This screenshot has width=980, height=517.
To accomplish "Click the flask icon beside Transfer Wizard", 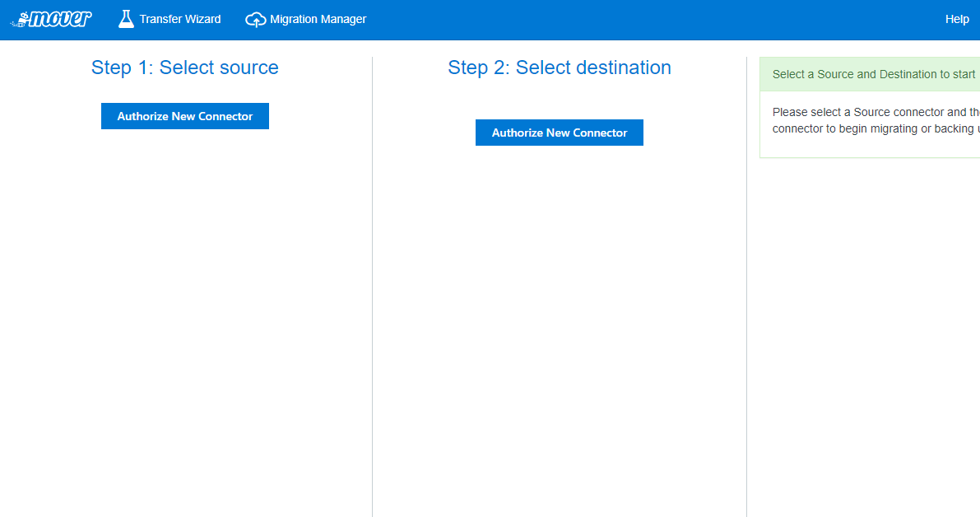I will (126, 19).
